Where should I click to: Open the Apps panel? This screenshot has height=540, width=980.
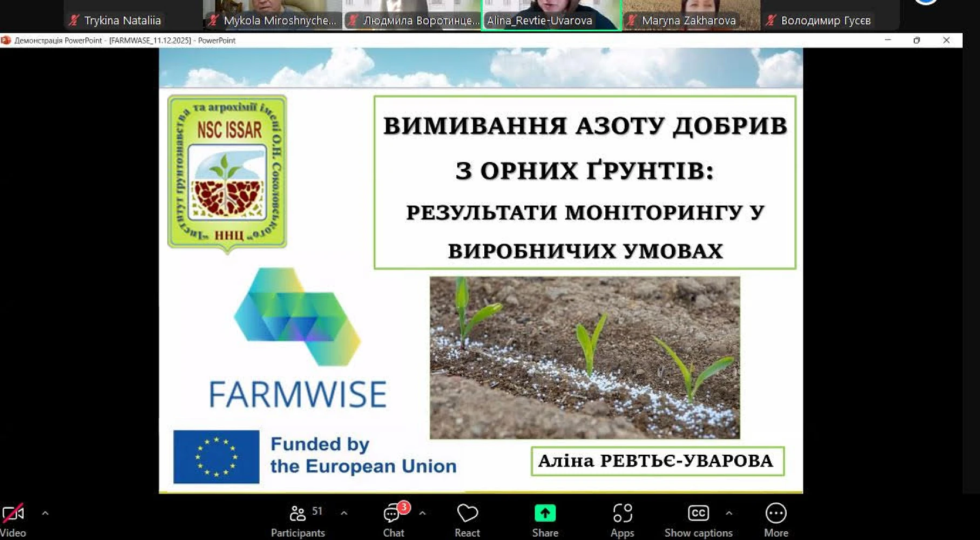[x=622, y=520]
